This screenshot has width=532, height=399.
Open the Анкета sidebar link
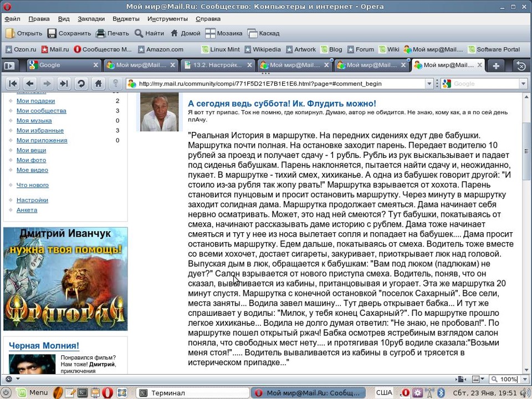(x=27, y=209)
